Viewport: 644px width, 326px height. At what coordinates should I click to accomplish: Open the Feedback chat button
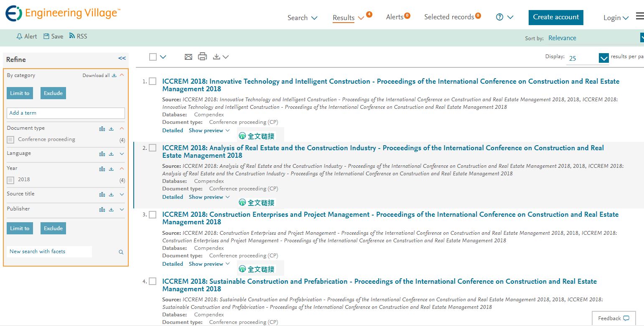[x=614, y=318]
